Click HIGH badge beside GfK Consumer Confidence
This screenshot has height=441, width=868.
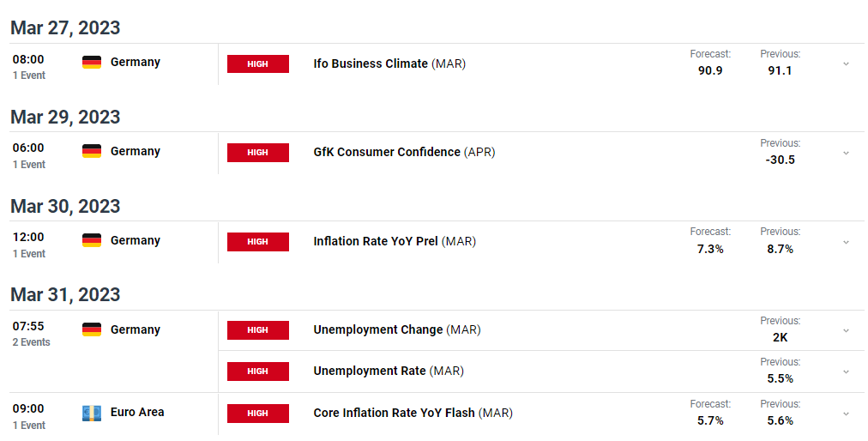pos(258,153)
